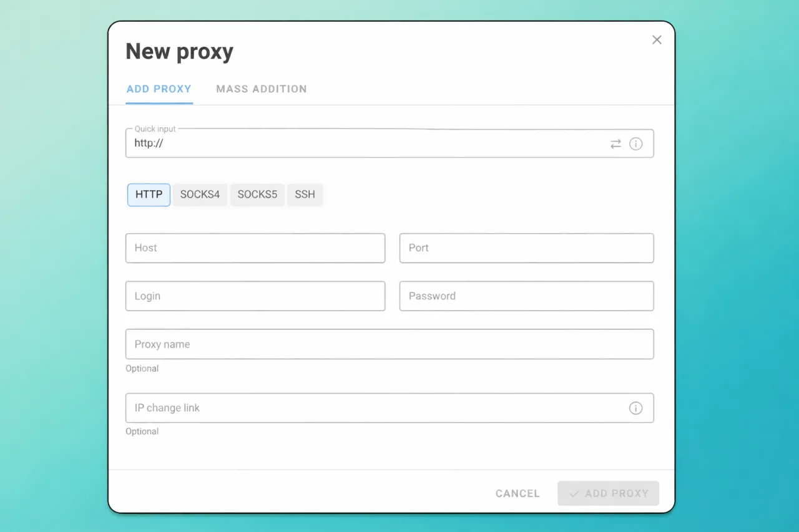799x532 pixels.
Task: Select the HTTP protocol option
Action: point(149,195)
